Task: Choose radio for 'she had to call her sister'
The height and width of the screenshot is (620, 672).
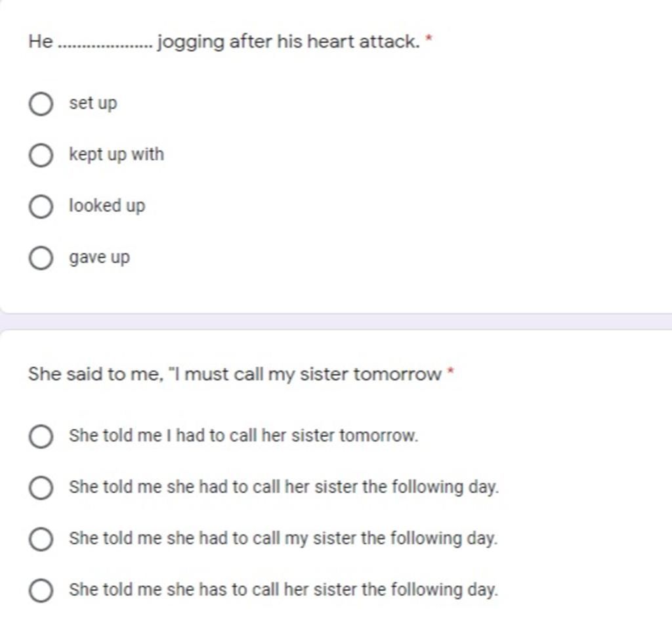Action: click(x=41, y=487)
